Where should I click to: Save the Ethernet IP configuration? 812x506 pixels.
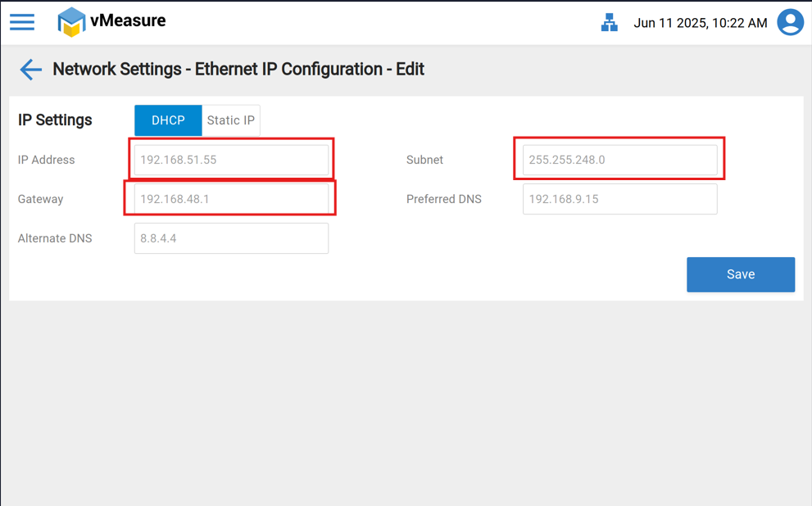tap(740, 274)
